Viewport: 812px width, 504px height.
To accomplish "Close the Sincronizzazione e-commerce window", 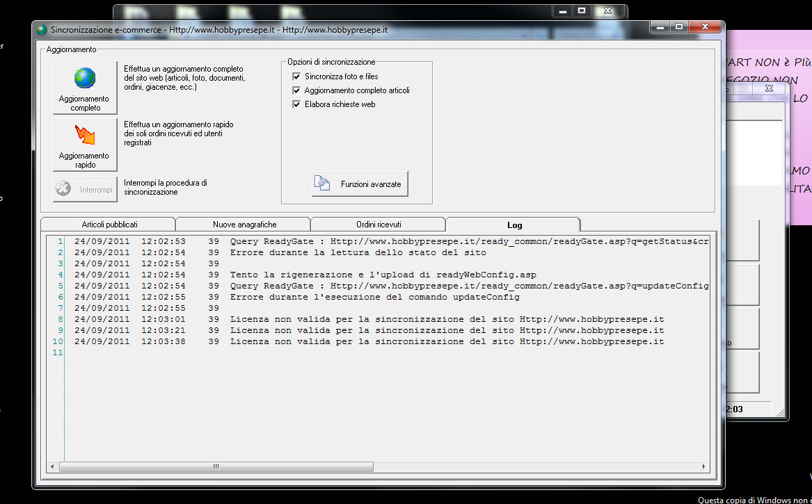I will 705,27.
